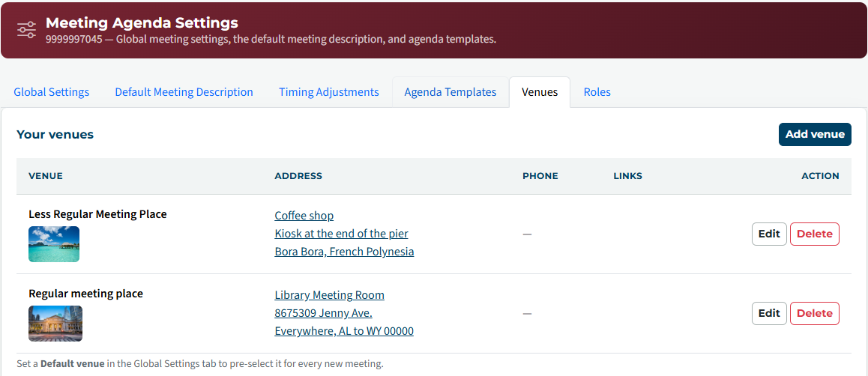Open the Global Settings tab

(x=52, y=92)
